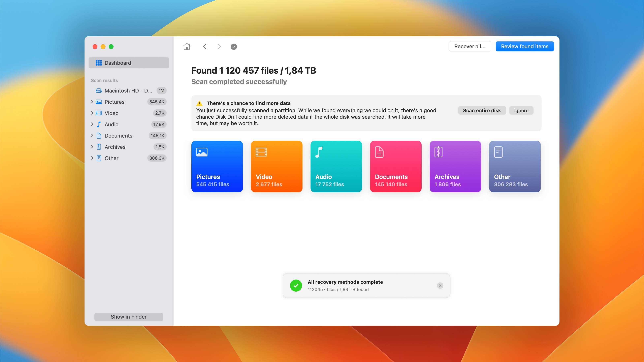
Task: Click the 1M badge next to Macintosh HD
Action: coord(161,90)
